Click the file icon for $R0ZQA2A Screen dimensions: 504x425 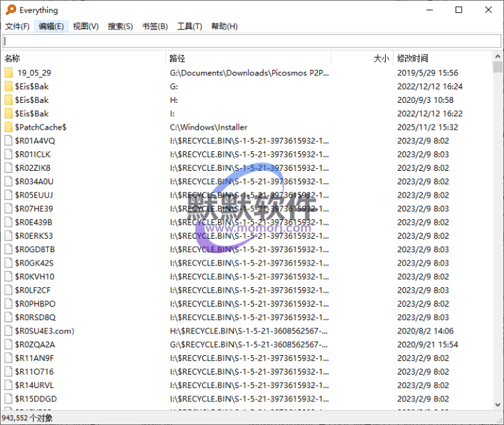pos(9,344)
